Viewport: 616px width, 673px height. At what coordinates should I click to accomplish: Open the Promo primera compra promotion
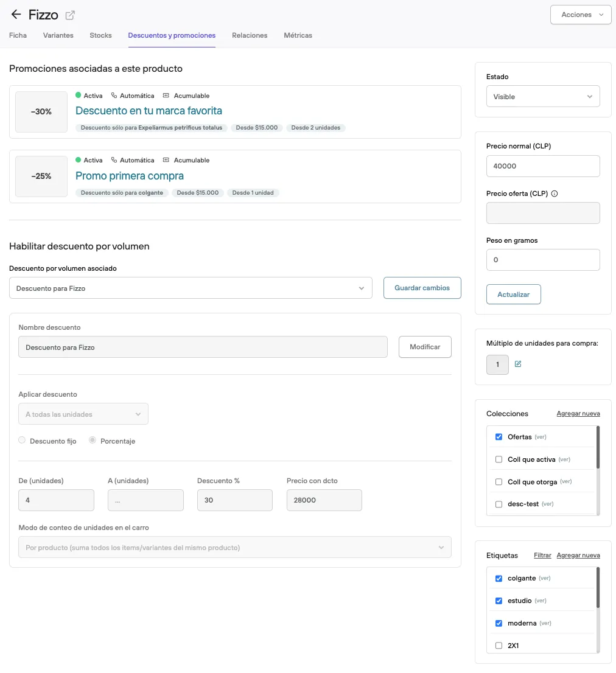[130, 176]
